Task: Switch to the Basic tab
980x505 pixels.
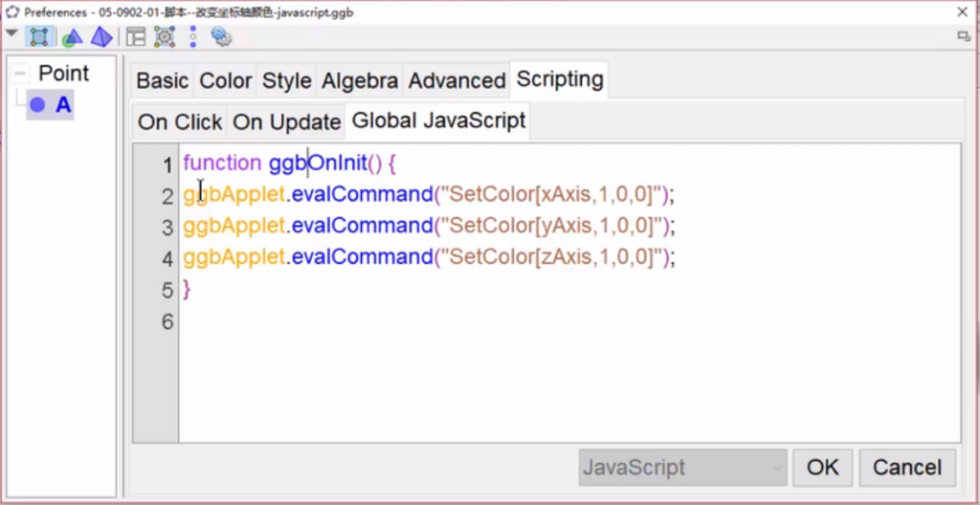Action: [x=162, y=81]
